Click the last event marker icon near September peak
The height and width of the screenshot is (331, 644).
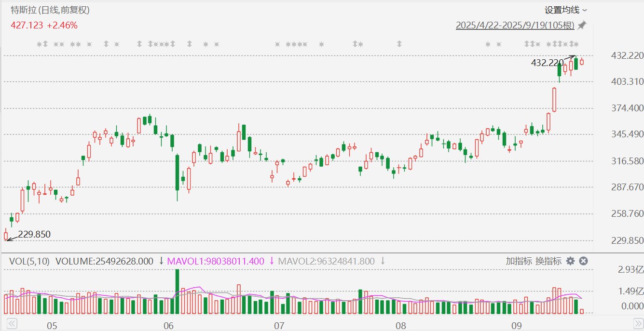click(x=576, y=44)
